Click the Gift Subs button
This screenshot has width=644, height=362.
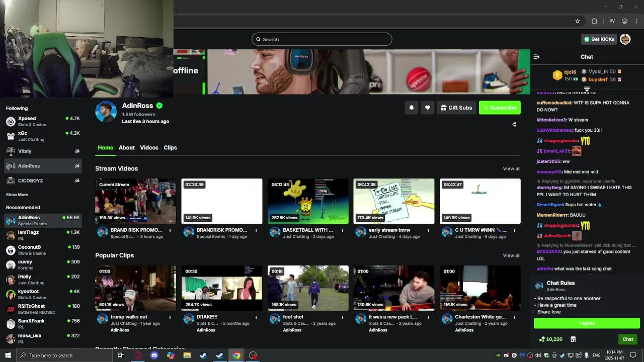point(456,108)
